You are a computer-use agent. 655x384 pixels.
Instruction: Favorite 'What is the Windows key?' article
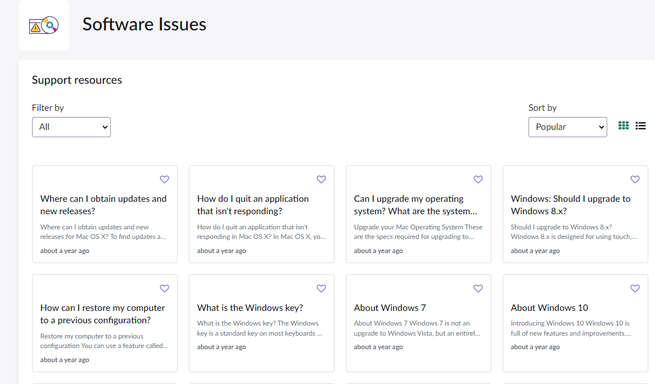(321, 288)
